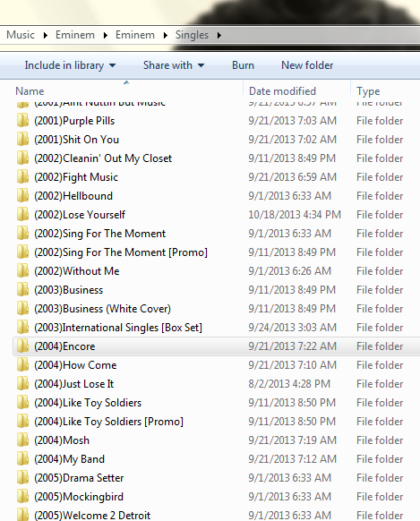Click folder icon of (2004)Encore
The image size is (420, 521).
click(22, 346)
